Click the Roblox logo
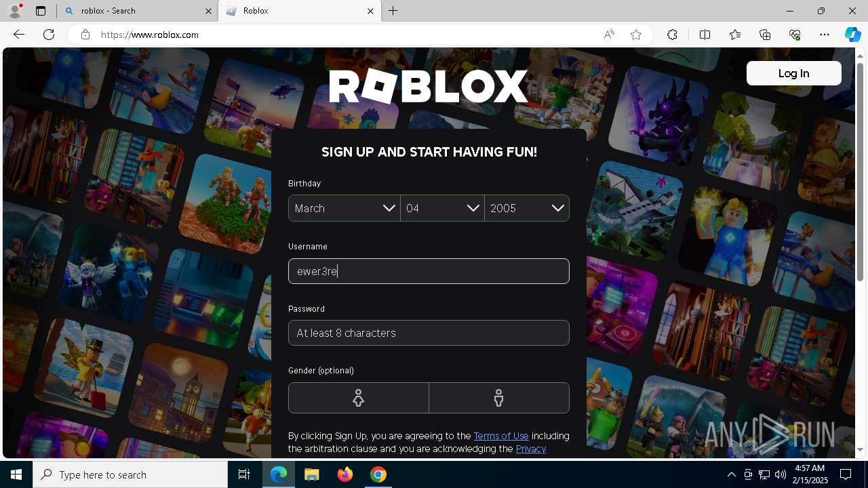The height and width of the screenshot is (488, 868). coord(429,87)
